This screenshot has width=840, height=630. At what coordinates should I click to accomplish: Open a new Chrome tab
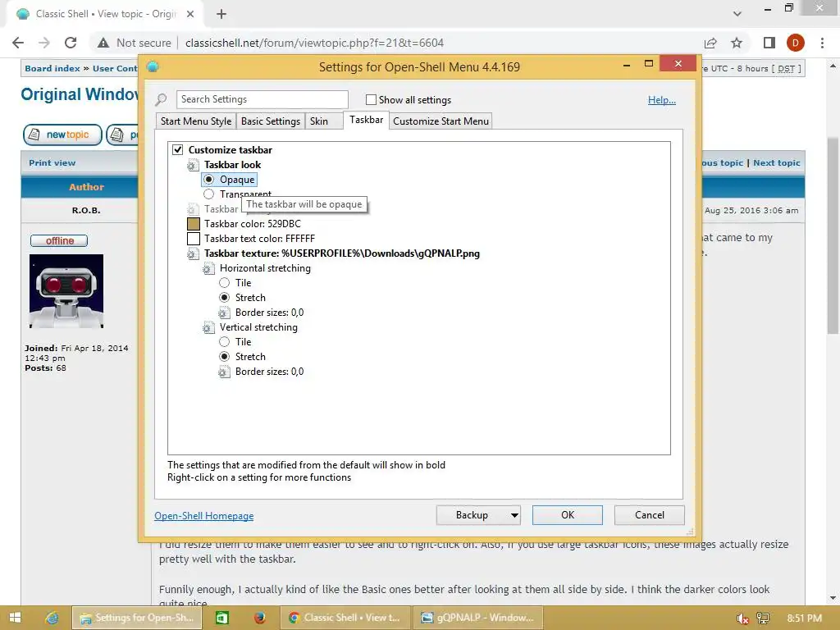[221, 14]
